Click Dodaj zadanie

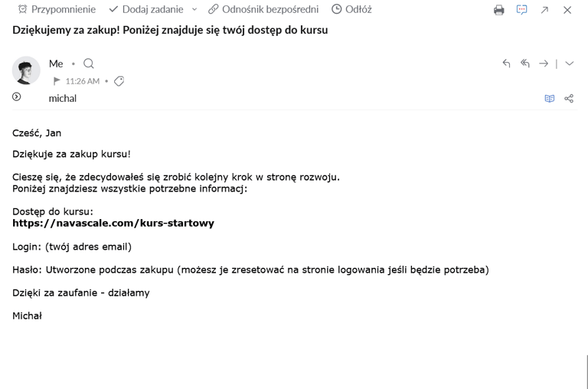point(146,9)
